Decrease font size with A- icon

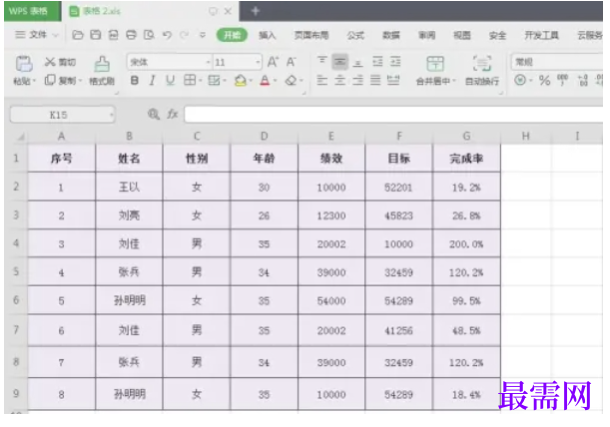291,62
